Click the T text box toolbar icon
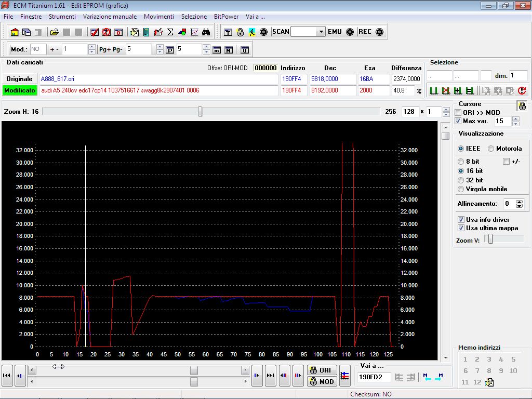The height and width of the screenshot is (399, 532). click(228, 32)
